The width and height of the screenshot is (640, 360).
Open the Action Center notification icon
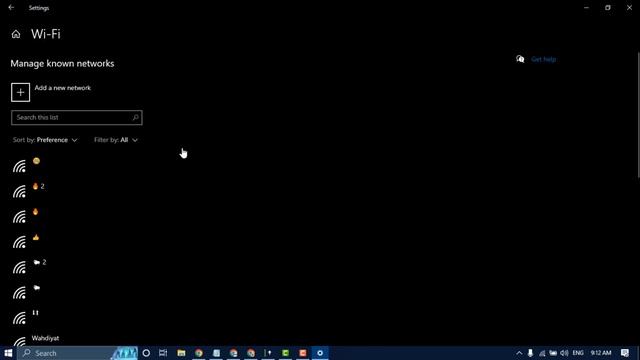click(625, 353)
